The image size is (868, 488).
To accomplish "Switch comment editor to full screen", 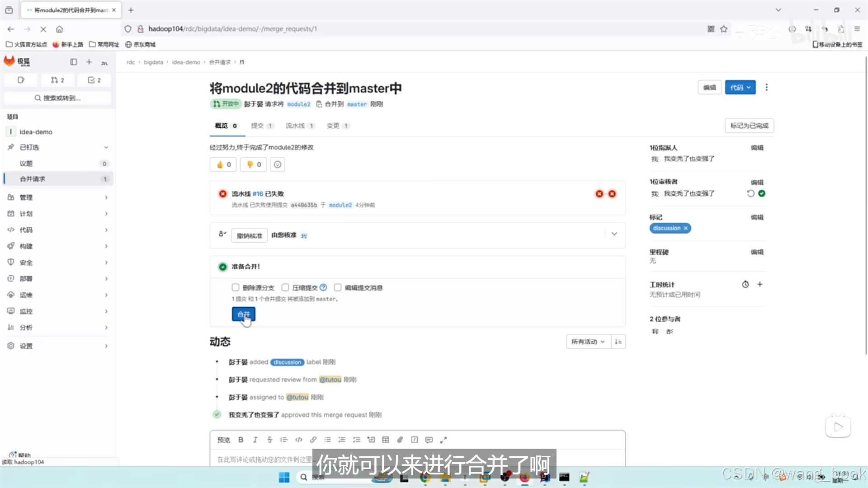I will 443,440.
